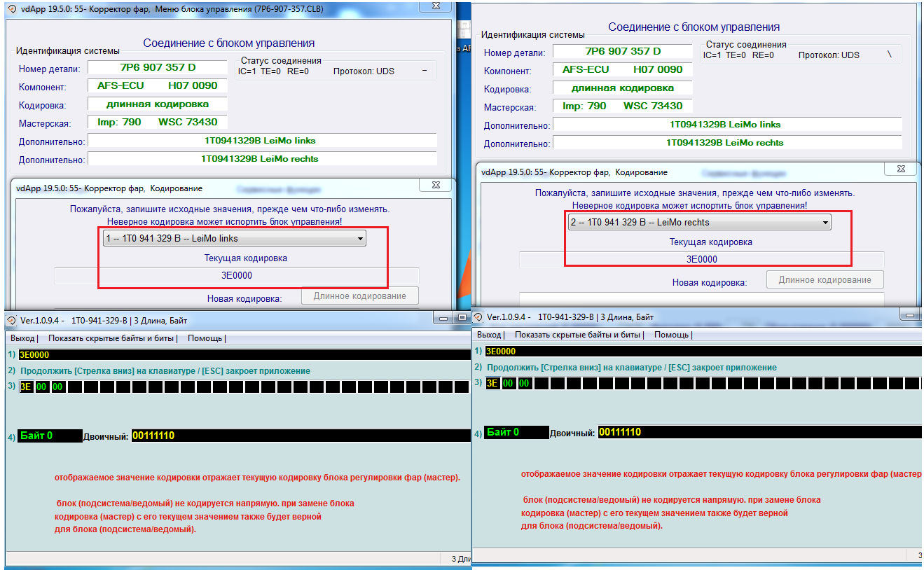Image resolution: width=924 pixels, height=570 pixels.
Task: Select the 3E byte cell in the right Ver.1.0.9.4 window
Action: click(x=492, y=383)
